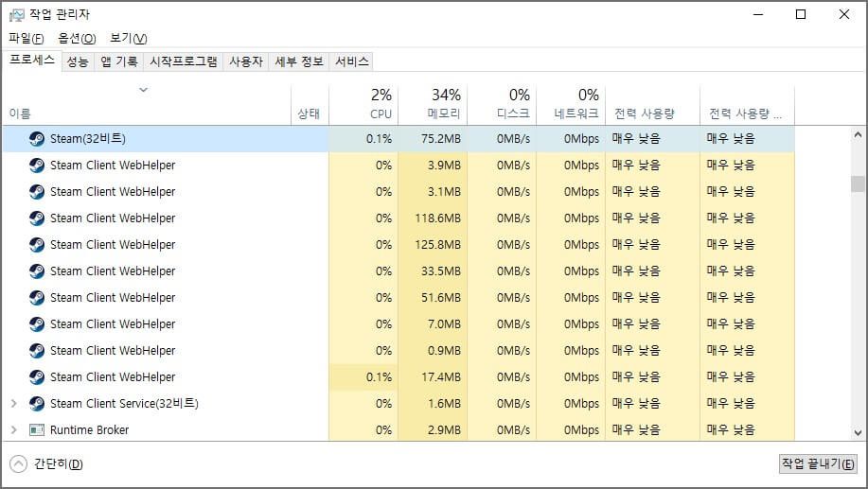The width and height of the screenshot is (868, 489).
Task: Select the WebHelper row using 7.0MB
Action: pos(399,324)
